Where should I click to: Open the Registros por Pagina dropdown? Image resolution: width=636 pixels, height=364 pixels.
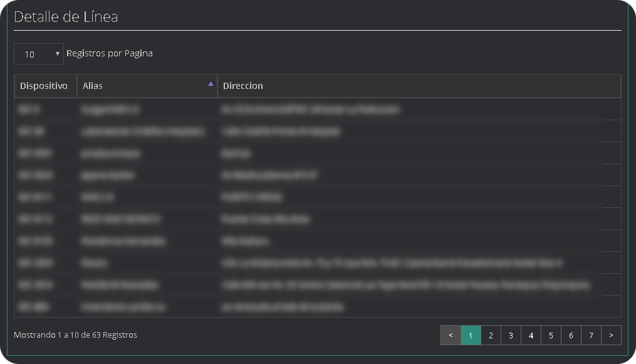point(39,55)
